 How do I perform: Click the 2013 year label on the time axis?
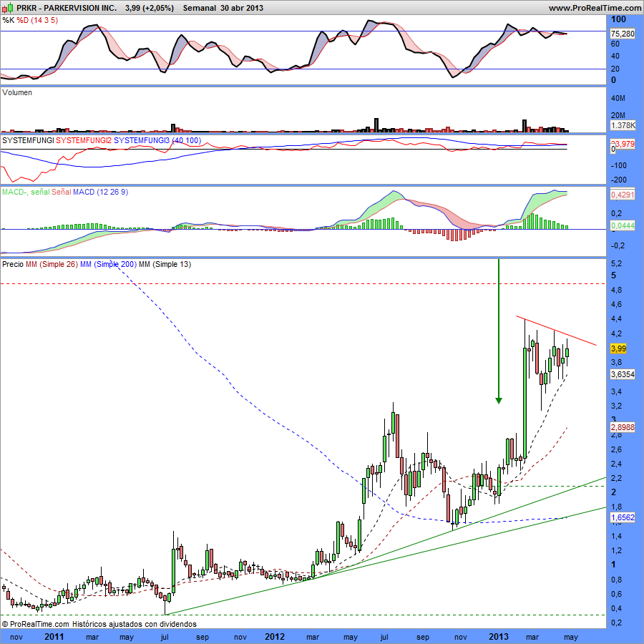pyautogui.click(x=498, y=637)
